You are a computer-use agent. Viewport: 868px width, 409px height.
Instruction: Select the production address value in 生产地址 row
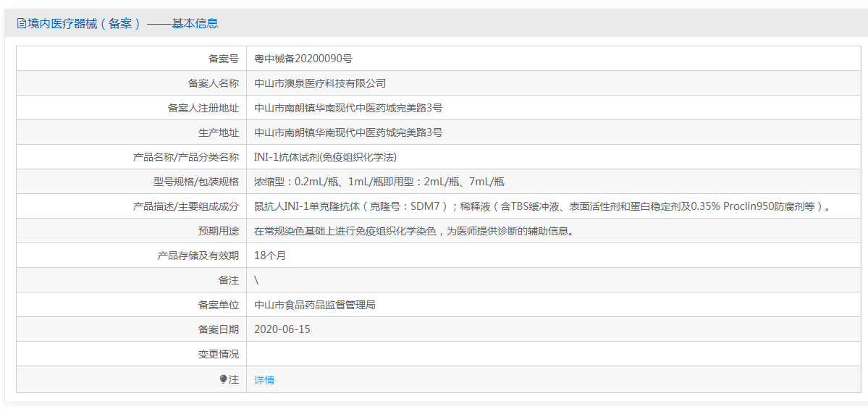tap(348, 132)
